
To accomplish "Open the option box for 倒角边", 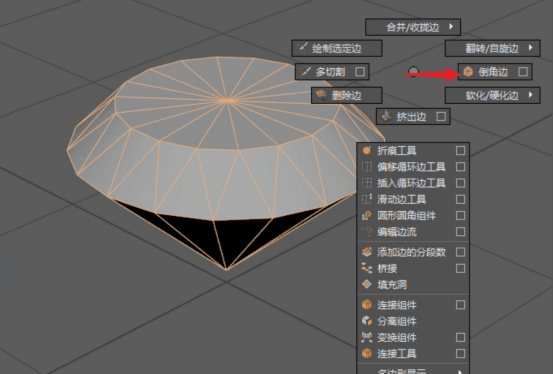I will click(x=523, y=72).
